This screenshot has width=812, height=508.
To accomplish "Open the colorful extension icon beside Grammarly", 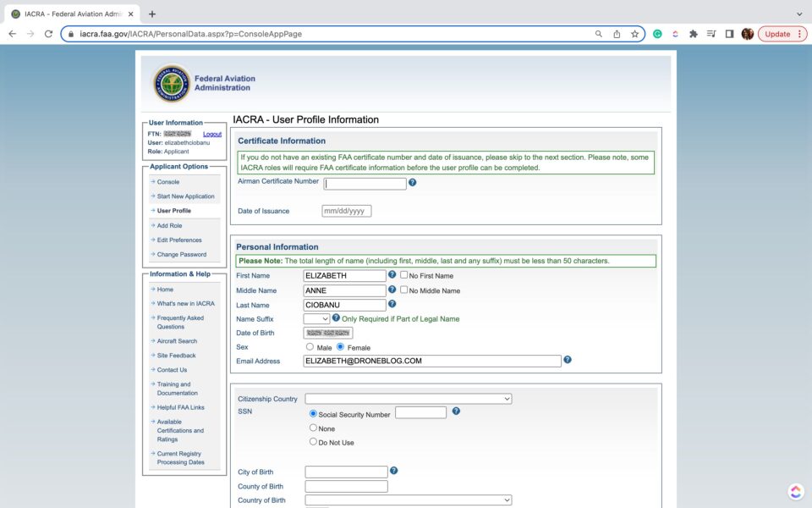I will coord(675,34).
